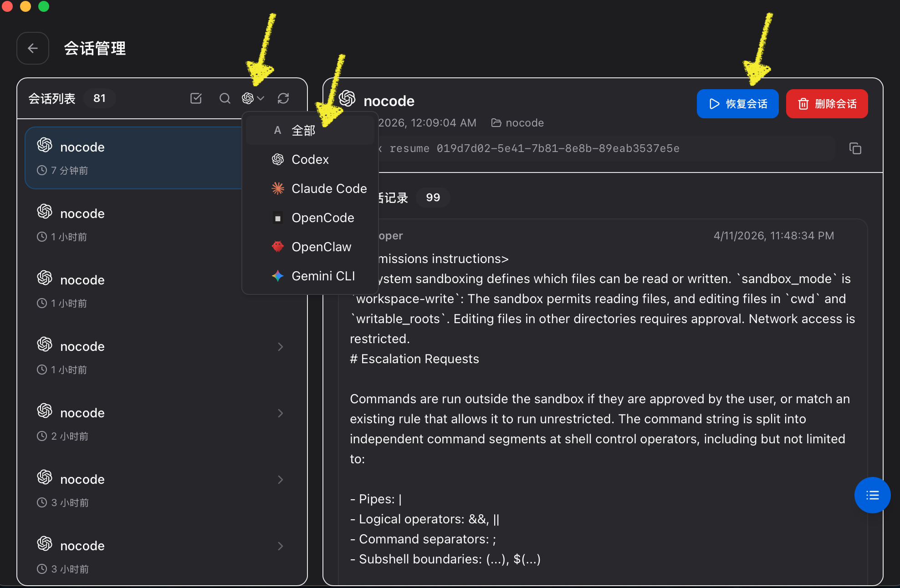Enable multi-select with the checkbox icon in 会话列表 header
This screenshot has height=588, width=900.
coord(196,98)
